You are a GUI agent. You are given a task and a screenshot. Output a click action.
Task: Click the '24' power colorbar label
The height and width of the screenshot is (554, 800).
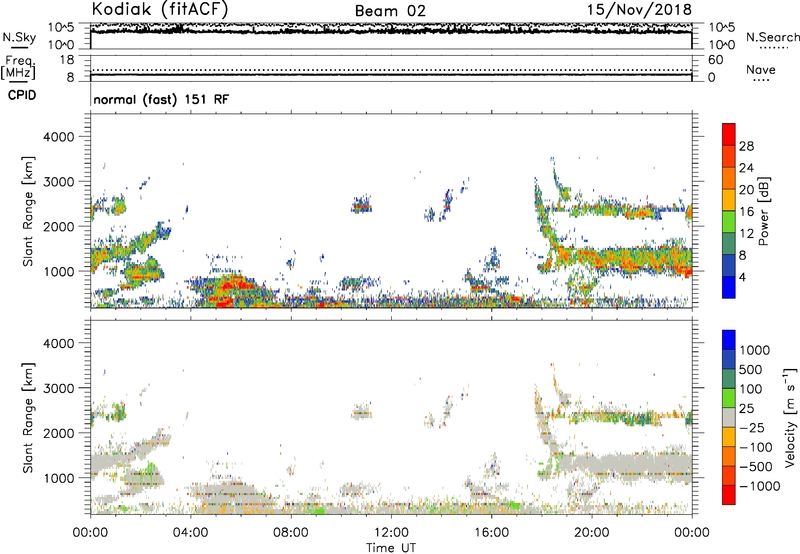click(746, 168)
